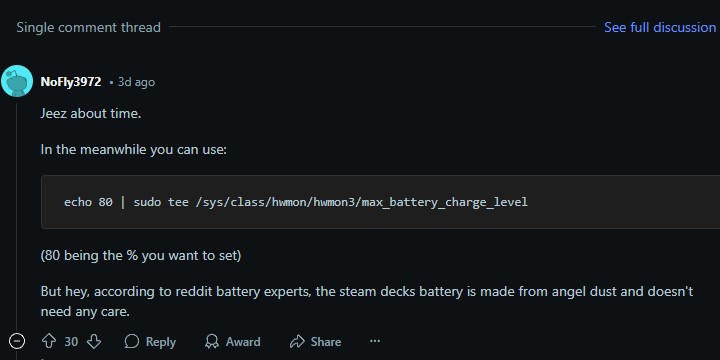Open NoFly3972's Snoo avatar profile
Screen dimensions: 720x360
17,81
